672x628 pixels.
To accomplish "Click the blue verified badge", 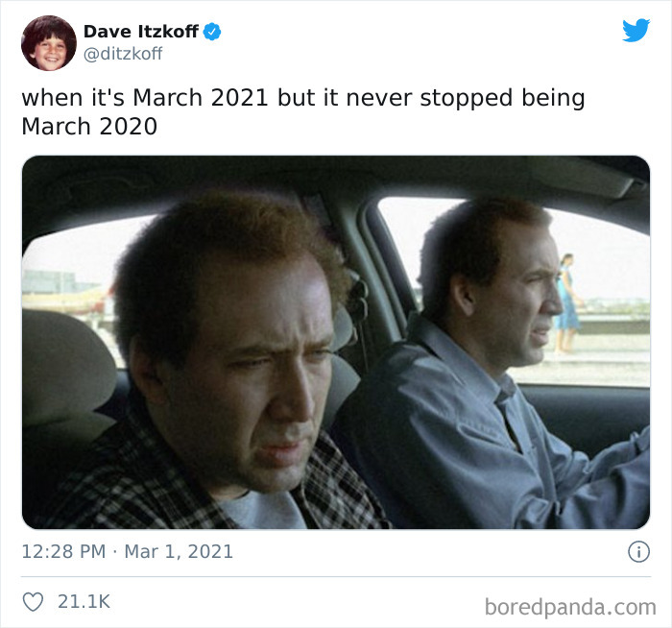I will coord(212,32).
